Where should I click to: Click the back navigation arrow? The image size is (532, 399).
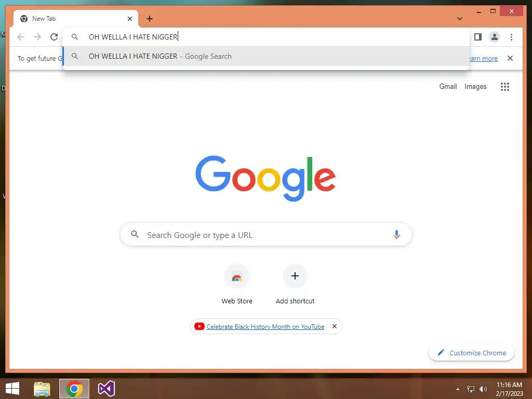click(21, 37)
